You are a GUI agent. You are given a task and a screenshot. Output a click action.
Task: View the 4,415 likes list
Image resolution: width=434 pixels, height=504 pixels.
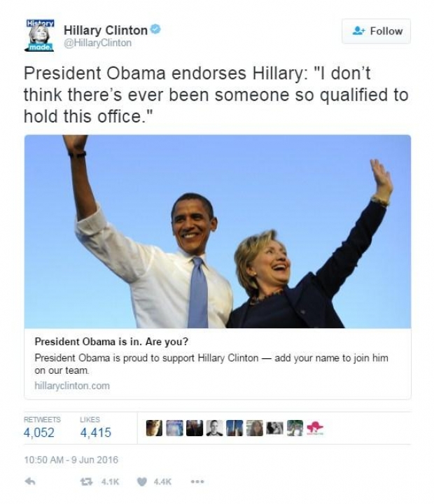[96, 433]
